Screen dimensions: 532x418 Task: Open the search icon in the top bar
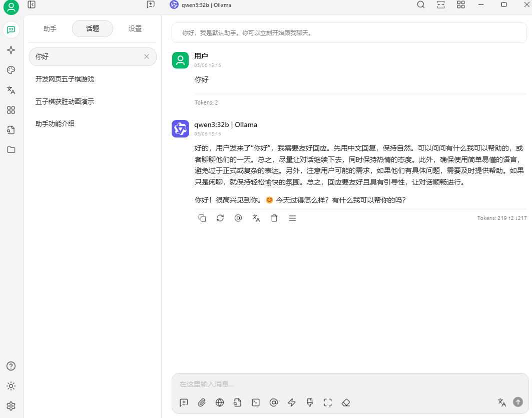pos(421,4)
